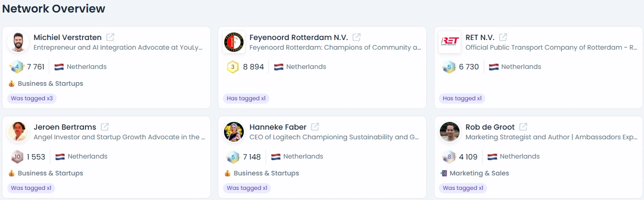Click Business & Startups label on Hanneke card

(x=266, y=173)
